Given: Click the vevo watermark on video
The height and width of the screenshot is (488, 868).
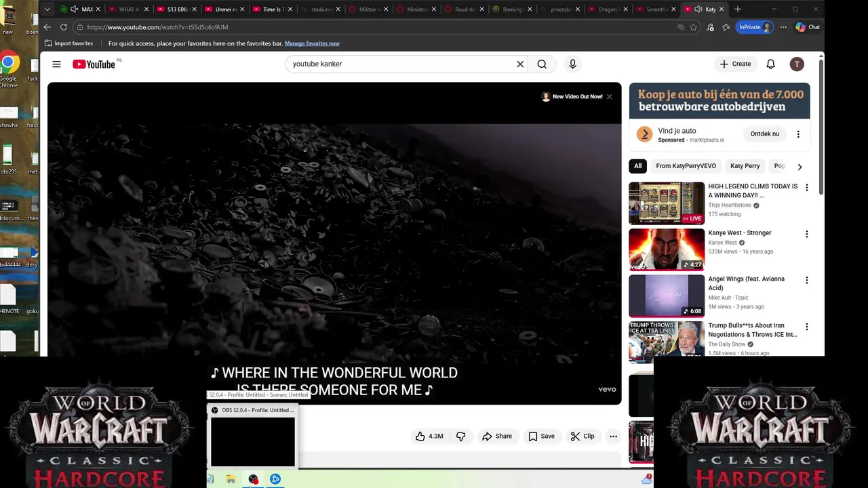Looking at the screenshot, I should (607, 390).
